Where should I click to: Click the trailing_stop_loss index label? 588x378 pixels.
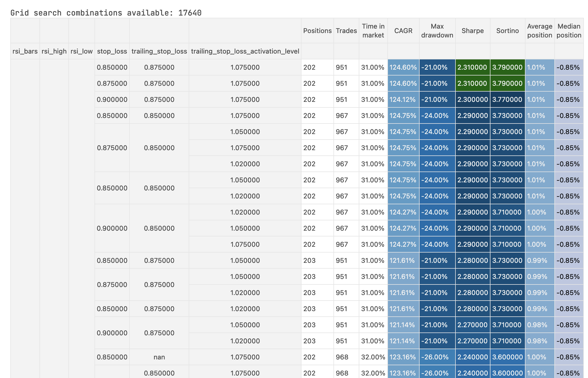159,51
